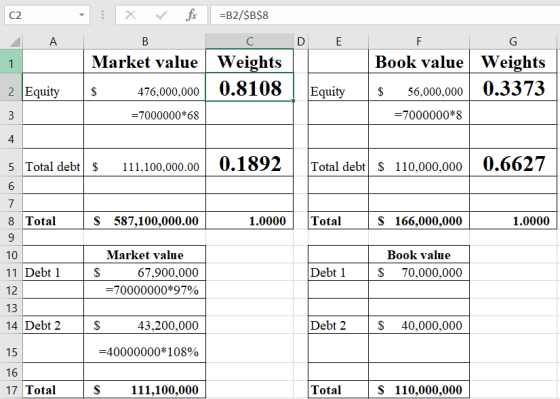Select weight cell 0.8108
This screenshot has width=560, height=399.
click(x=250, y=88)
